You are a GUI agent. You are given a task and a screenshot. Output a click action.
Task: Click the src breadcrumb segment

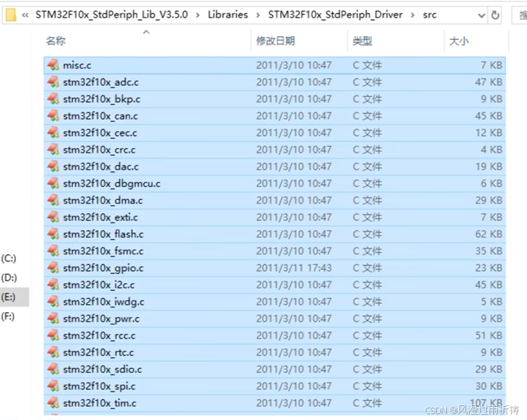tap(429, 15)
